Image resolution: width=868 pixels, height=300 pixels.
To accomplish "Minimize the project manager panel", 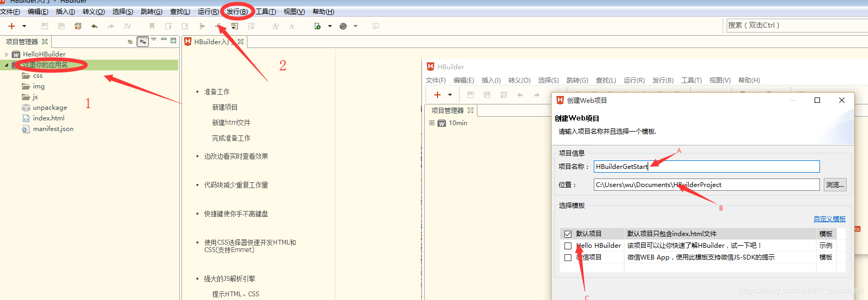I will [x=164, y=39].
